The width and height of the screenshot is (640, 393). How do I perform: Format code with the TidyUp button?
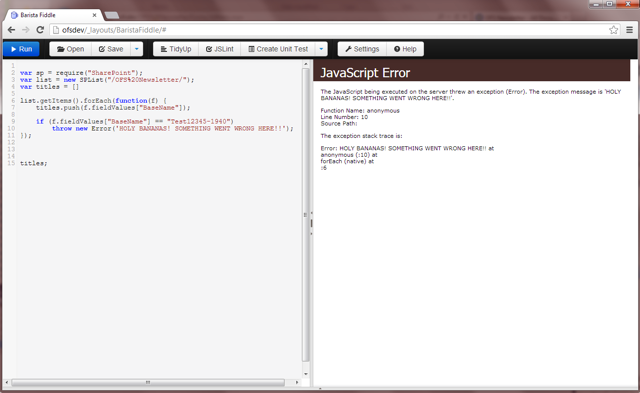click(x=176, y=49)
